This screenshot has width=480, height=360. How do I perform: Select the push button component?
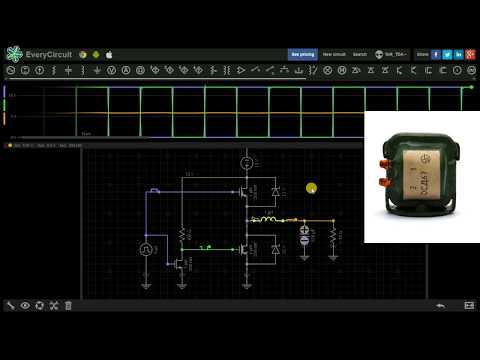[x=284, y=70]
